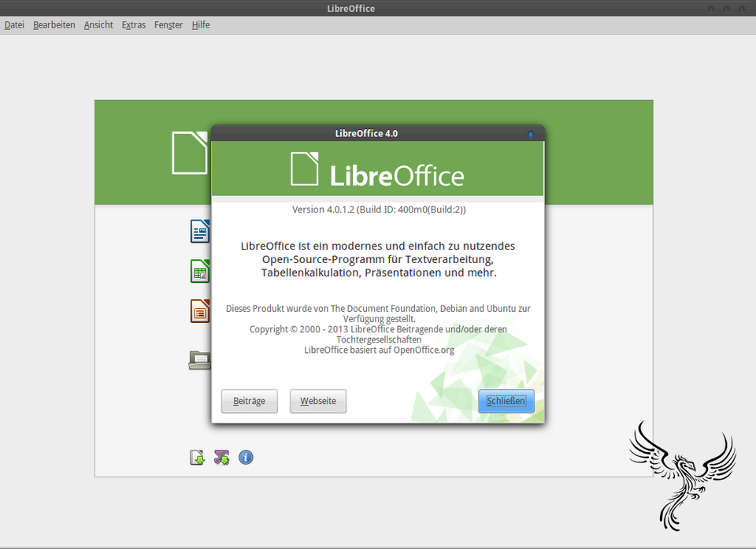Click the LibreOffice logo in the About dialog
756x549 pixels.
tap(377, 169)
